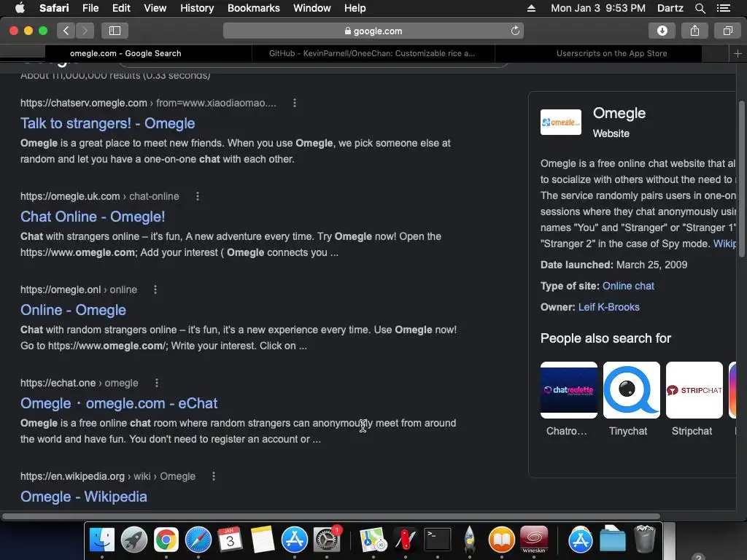Viewport: 747px width, 560px height.
Task: Open 'Online - Omegle' search result
Action: click(74, 310)
